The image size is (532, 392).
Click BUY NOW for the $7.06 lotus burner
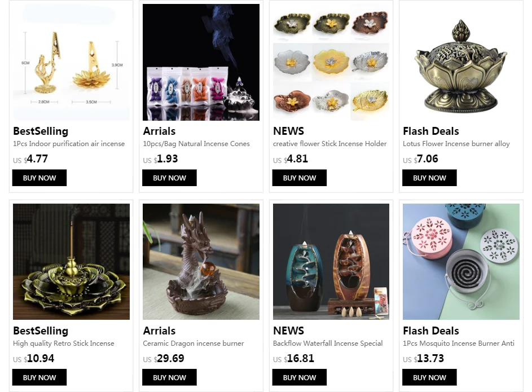pyautogui.click(x=429, y=178)
